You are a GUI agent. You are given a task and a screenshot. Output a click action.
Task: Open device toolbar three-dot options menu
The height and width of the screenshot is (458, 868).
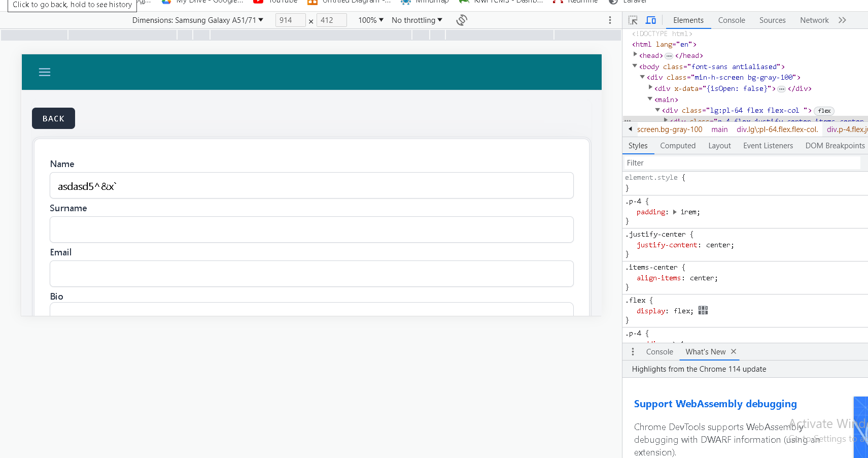pyautogui.click(x=610, y=20)
